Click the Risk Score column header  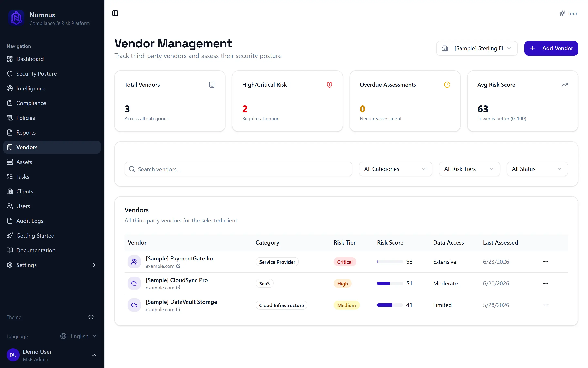[x=390, y=242]
